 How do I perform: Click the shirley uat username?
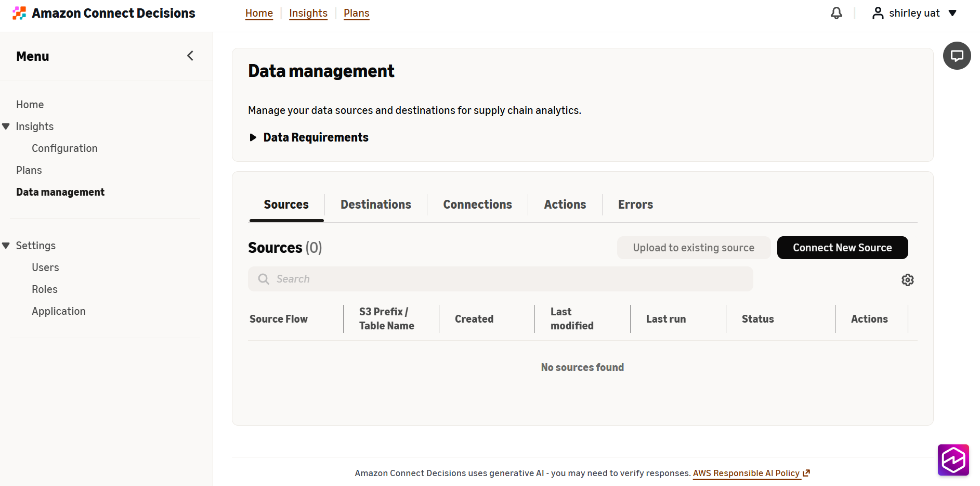point(914,13)
